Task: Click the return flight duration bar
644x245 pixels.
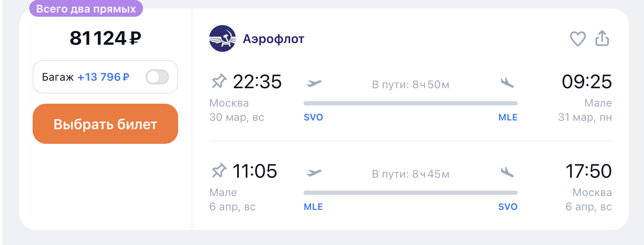Action: tap(410, 193)
